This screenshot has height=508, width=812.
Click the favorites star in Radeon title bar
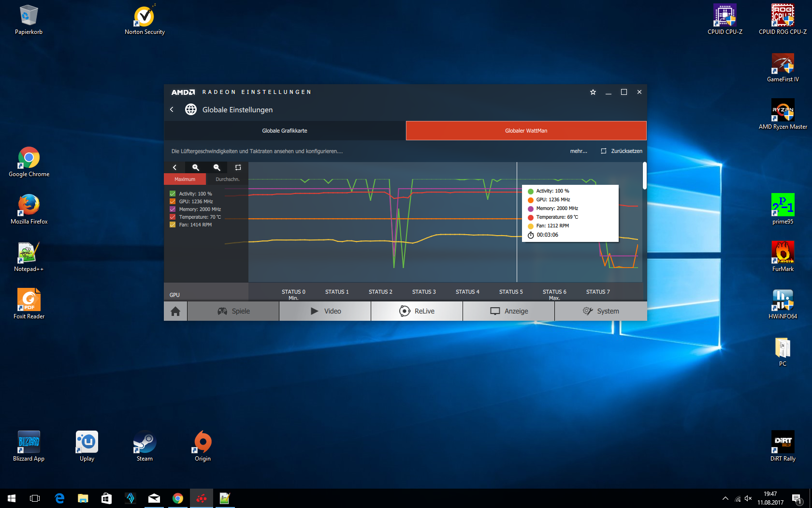[593, 92]
